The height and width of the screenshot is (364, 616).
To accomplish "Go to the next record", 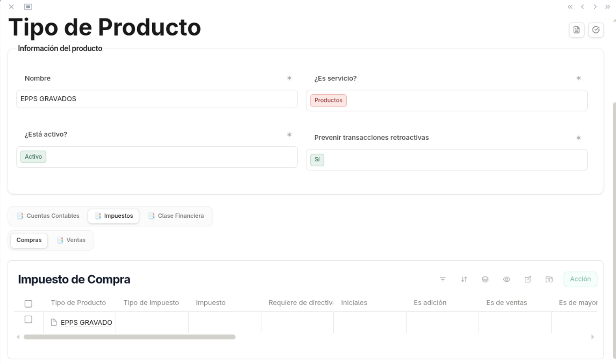I will [x=595, y=7].
